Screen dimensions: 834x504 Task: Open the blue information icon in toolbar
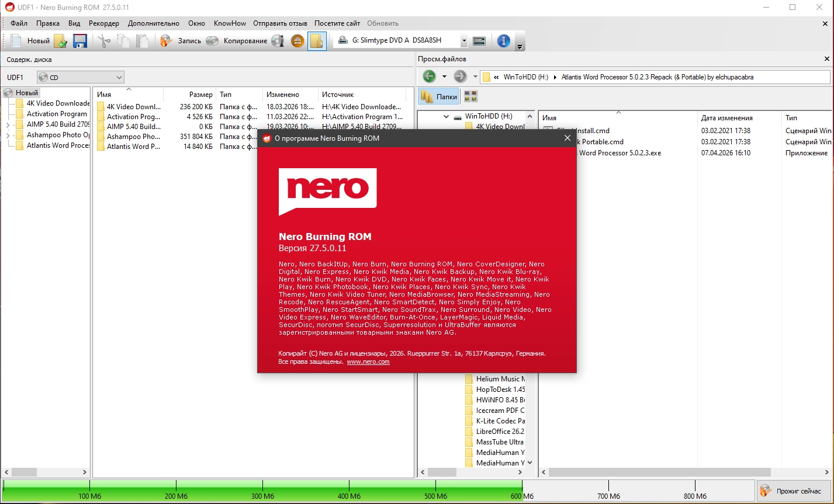coord(504,41)
